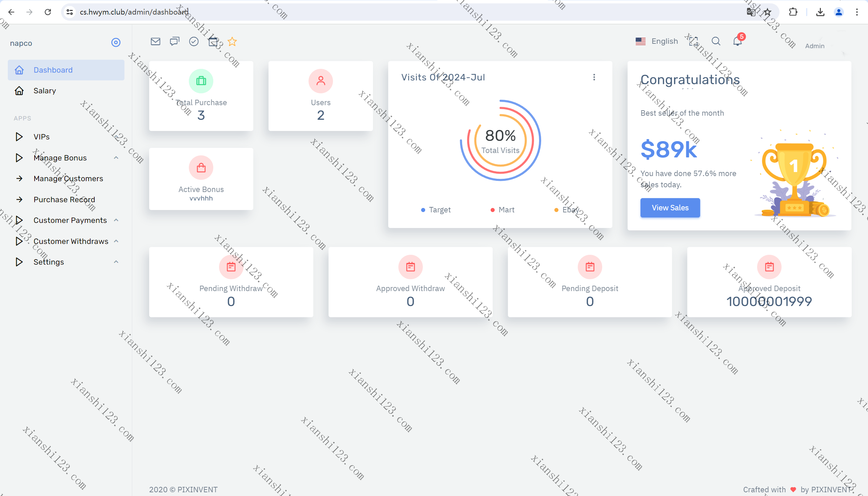Click the napco brand link

(x=21, y=43)
